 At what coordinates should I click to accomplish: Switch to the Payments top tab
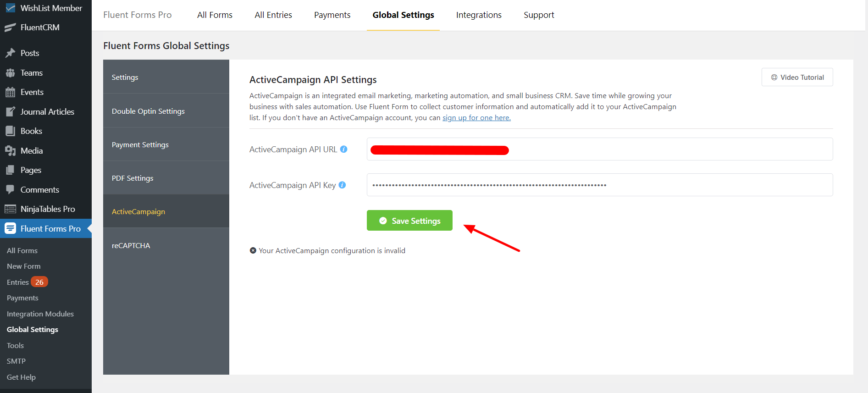coord(332,15)
